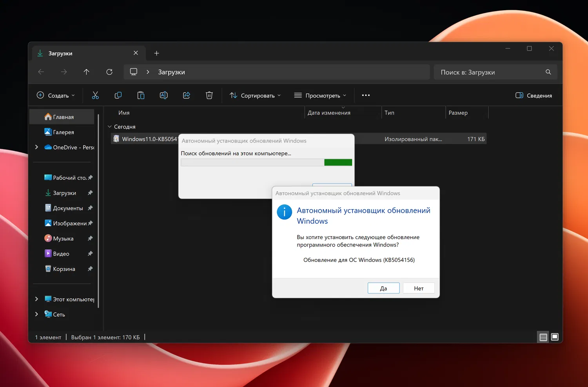588x387 pixels.
Task: Switch to large thumbnails view layout
Action: point(555,337)
